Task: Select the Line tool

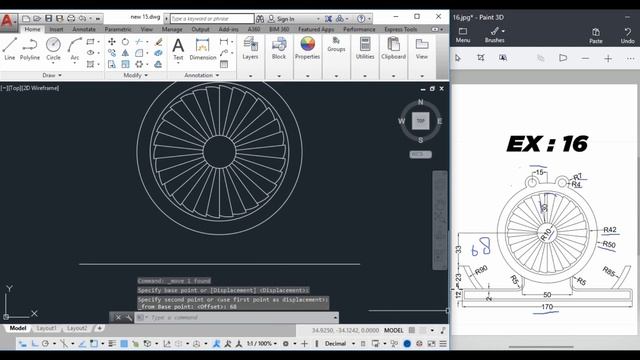Action: pos(9,49)
